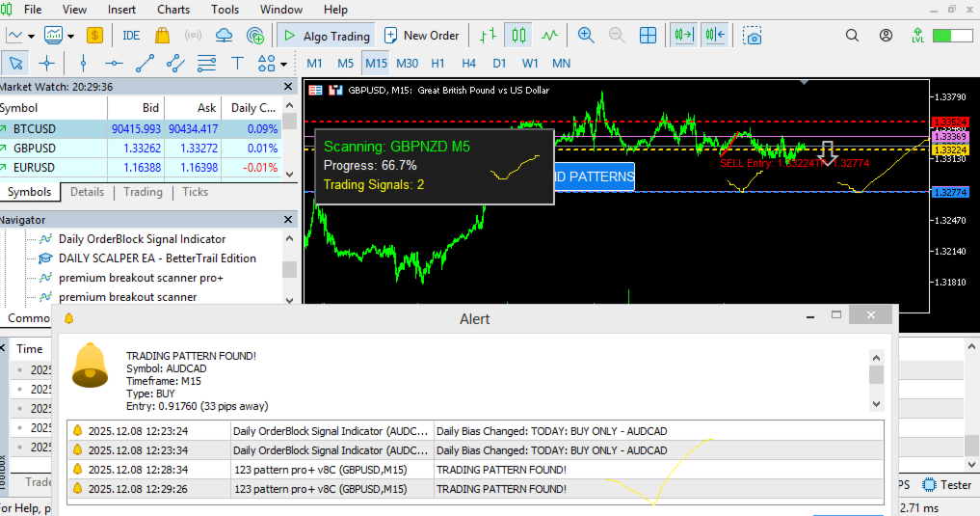Switch to M1 timeframe
The width and height of the screenshot is (980, 516).
point(314,63)
